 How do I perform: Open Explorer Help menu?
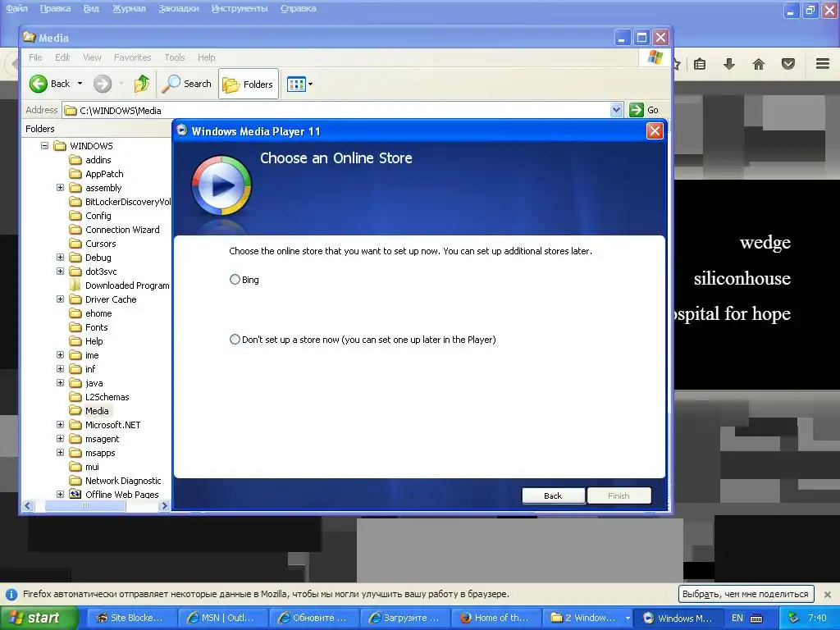pos(206,57)
